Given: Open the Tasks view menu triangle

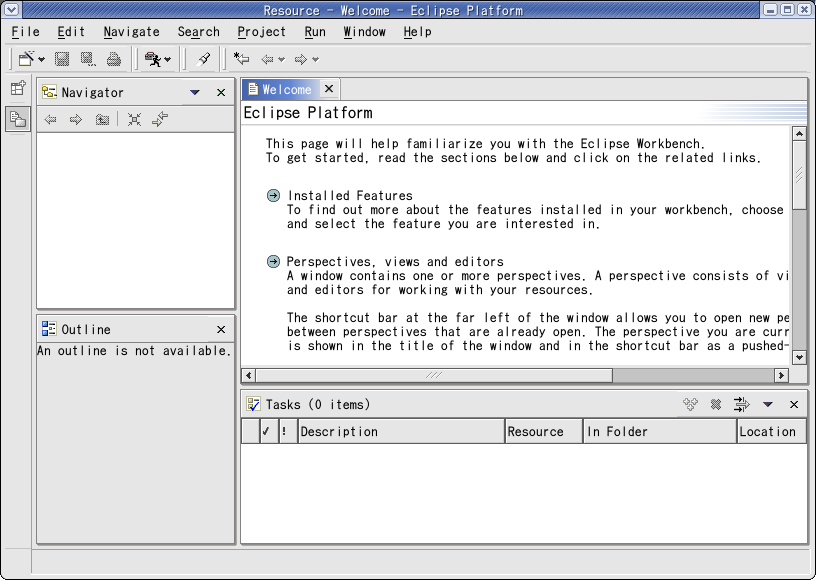Looking at the screenshot, I should 768,404.
